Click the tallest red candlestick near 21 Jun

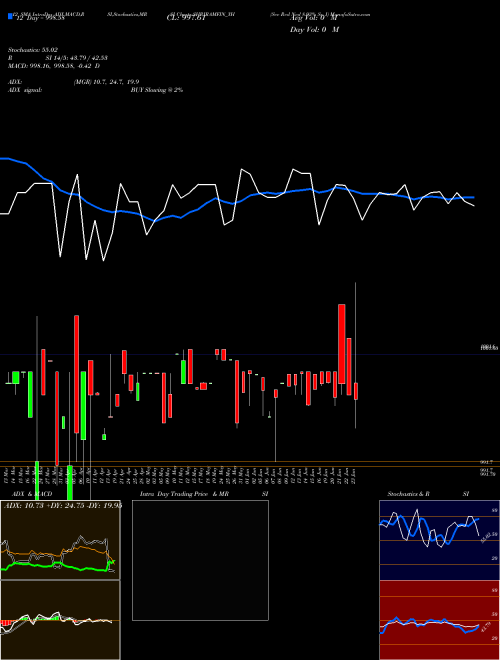[x=342, y=344]
